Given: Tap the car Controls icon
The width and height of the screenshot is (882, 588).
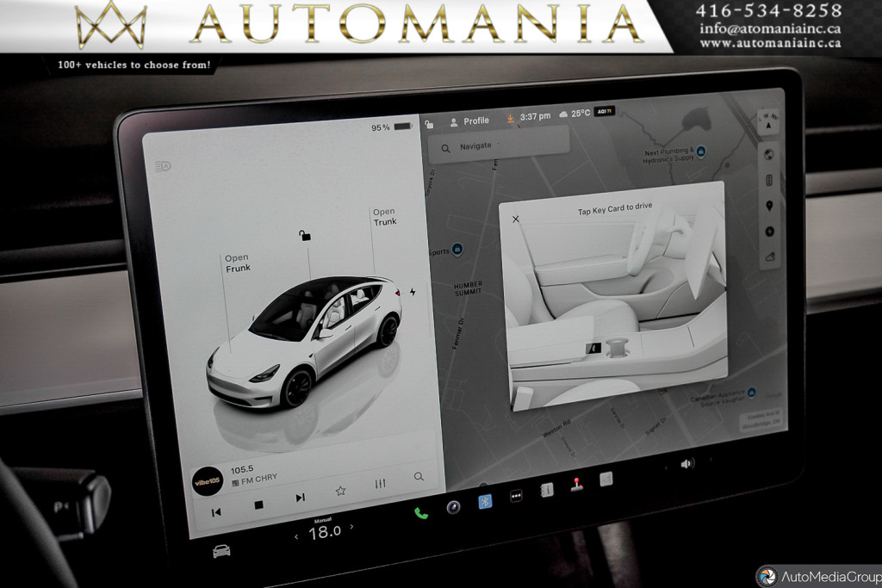Looking at the screenshot, I should 221,551.
